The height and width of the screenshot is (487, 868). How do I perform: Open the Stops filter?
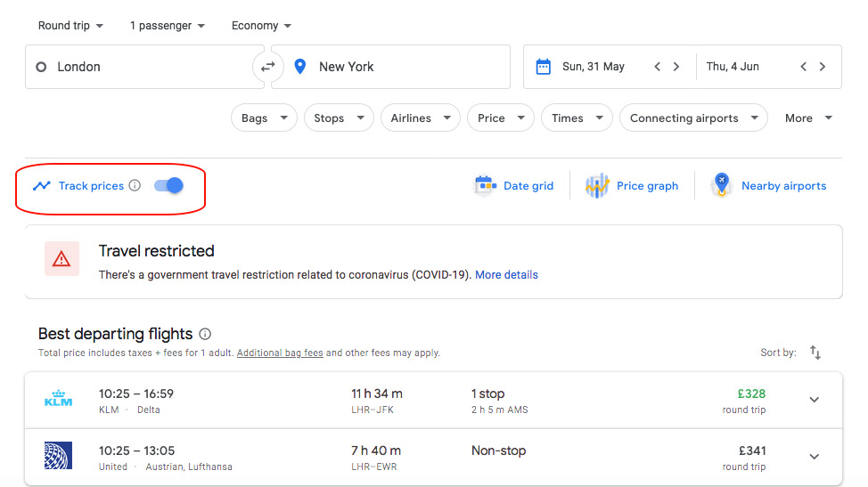[339, 118]
